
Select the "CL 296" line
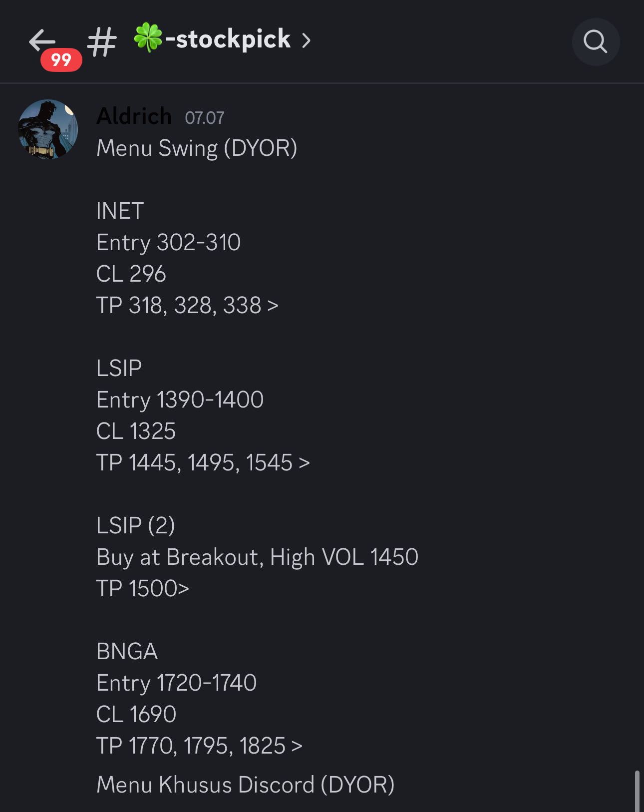pos(131,274)
